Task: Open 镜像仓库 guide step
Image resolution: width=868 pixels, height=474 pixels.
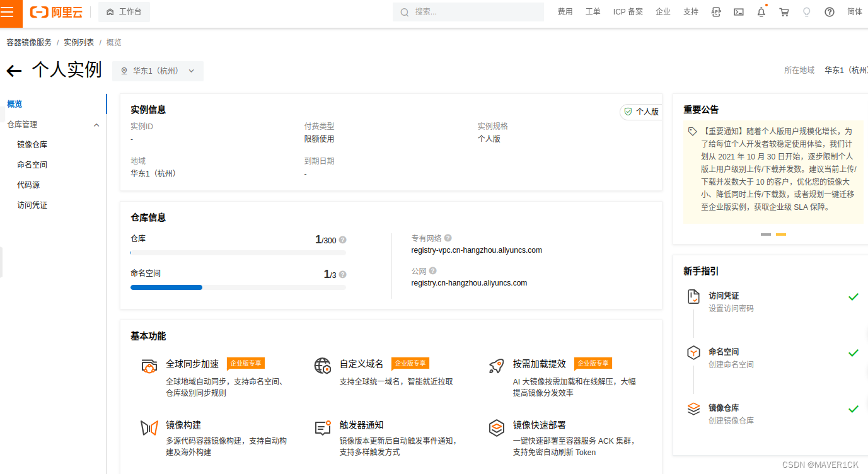Action: 724,408
